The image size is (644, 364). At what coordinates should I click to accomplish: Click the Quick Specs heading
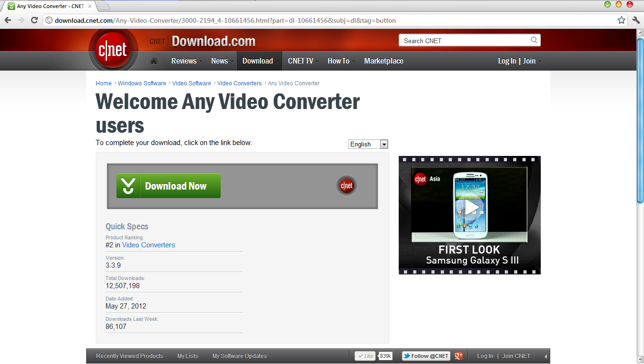[127, 227]
